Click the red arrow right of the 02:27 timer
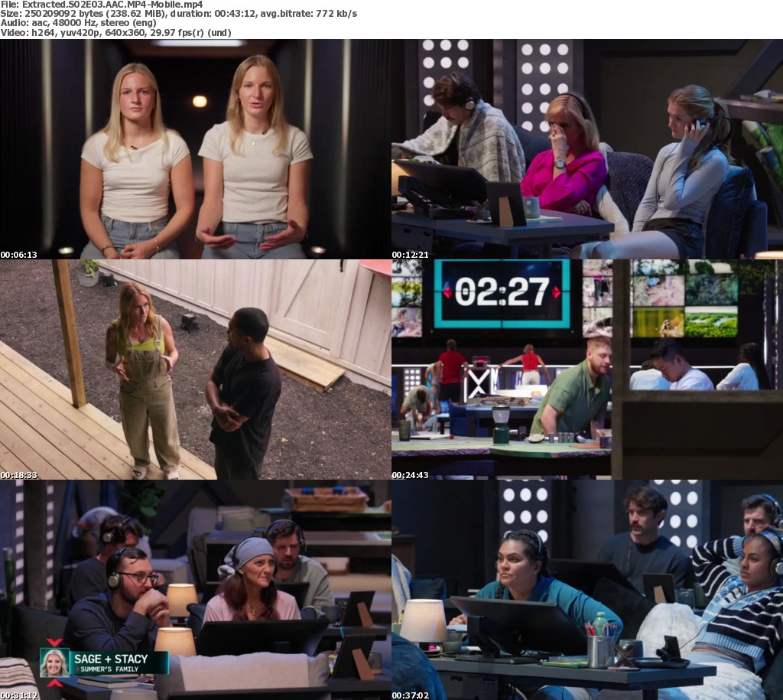 click(x=557, y=292)
